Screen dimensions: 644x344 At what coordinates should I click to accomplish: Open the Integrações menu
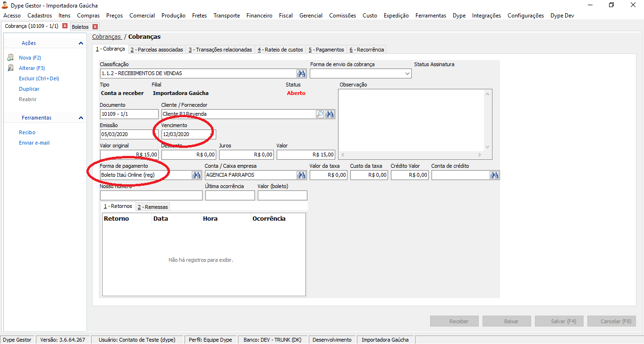[486, 16]
